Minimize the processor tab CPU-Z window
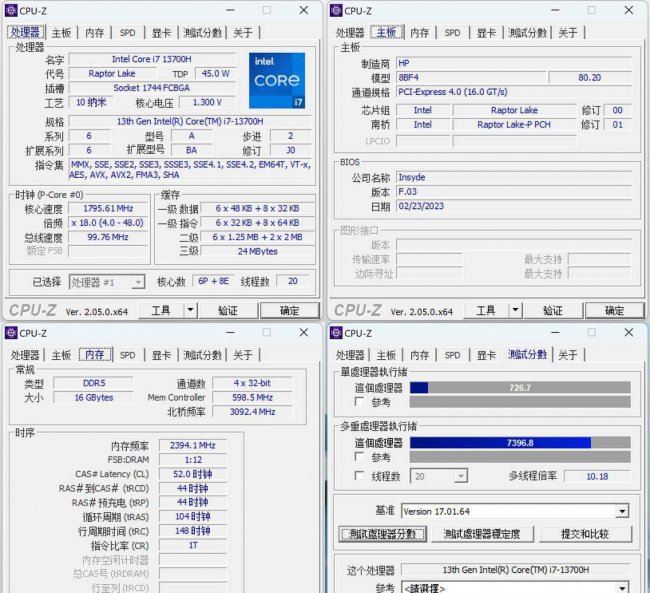Viewport: 650px width, 593px height. click(230, 10)
